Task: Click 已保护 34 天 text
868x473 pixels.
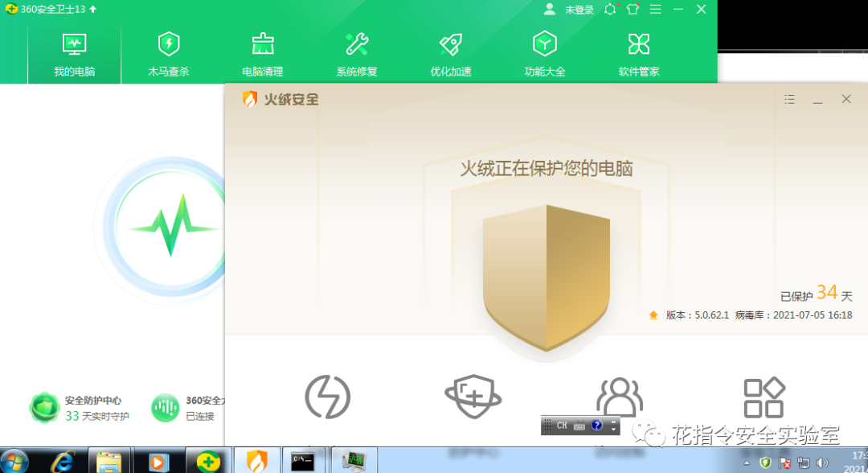Action: pos(816,294)
